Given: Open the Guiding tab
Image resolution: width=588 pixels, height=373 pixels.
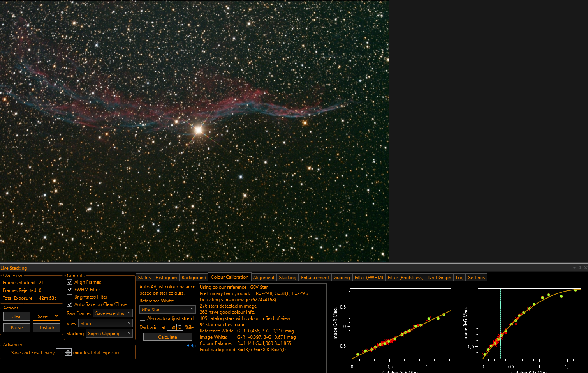Looking at the screenshot, I should tap(342, 278).
